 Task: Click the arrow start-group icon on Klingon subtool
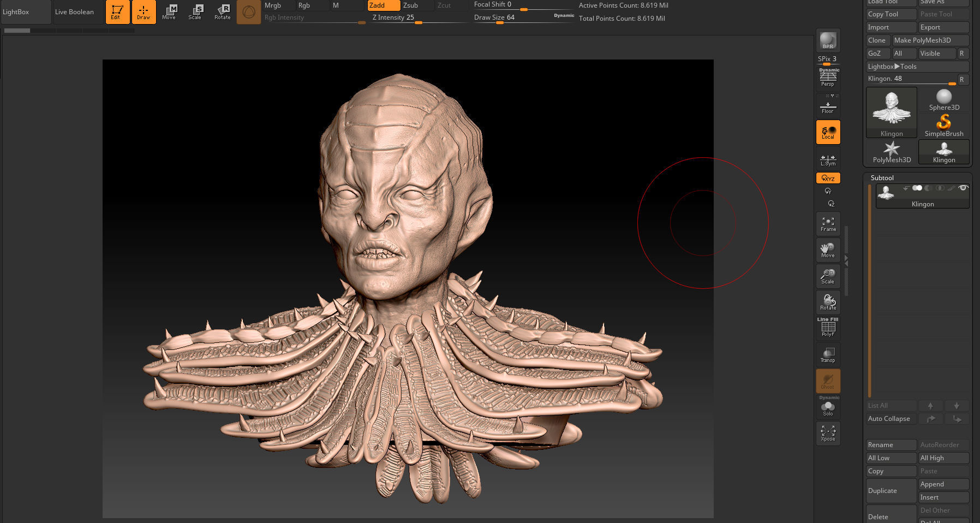[906, 188]
